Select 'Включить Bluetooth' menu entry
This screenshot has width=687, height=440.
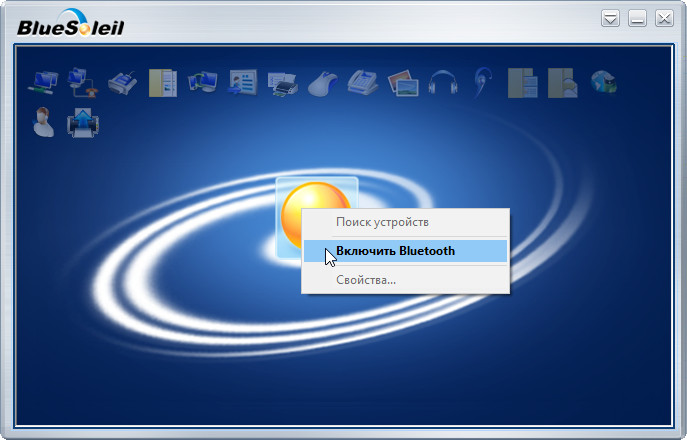pos(405,251)
